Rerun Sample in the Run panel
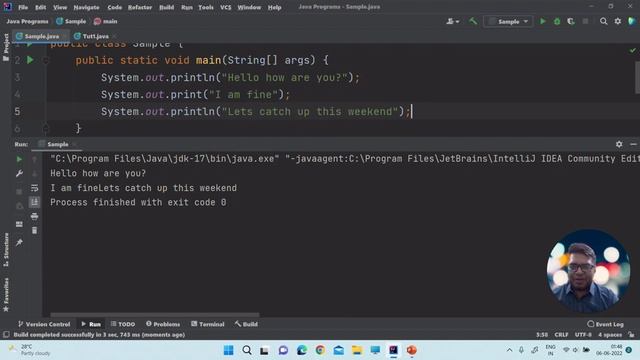 pos(19,159)
